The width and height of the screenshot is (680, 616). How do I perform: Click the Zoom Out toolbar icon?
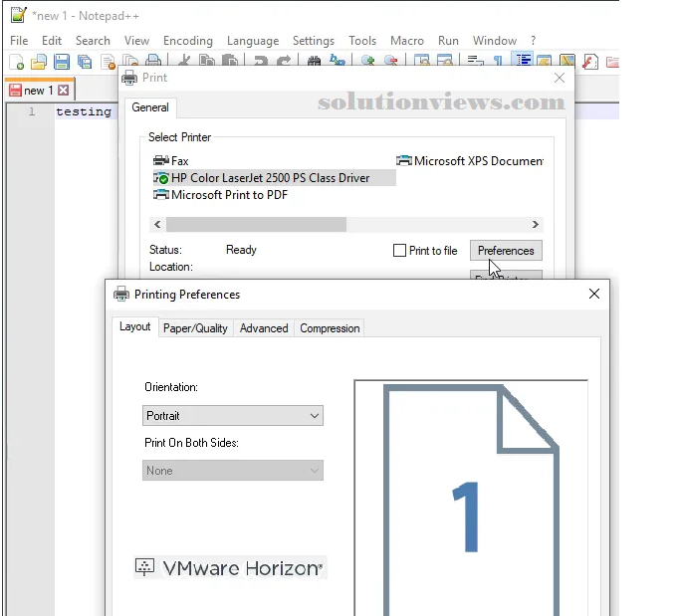pos(390,60)
